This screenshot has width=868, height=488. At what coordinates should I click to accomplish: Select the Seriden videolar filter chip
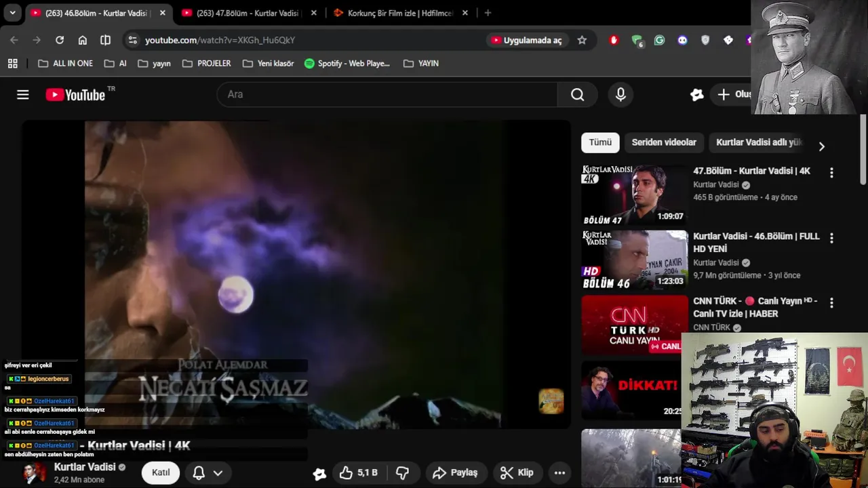(x=664, y=142)
